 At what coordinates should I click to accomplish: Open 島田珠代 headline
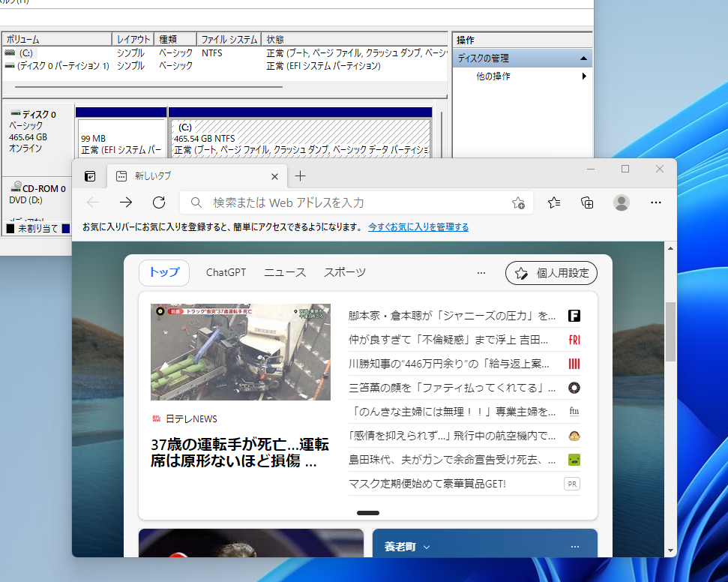click(x=452, y=460)
